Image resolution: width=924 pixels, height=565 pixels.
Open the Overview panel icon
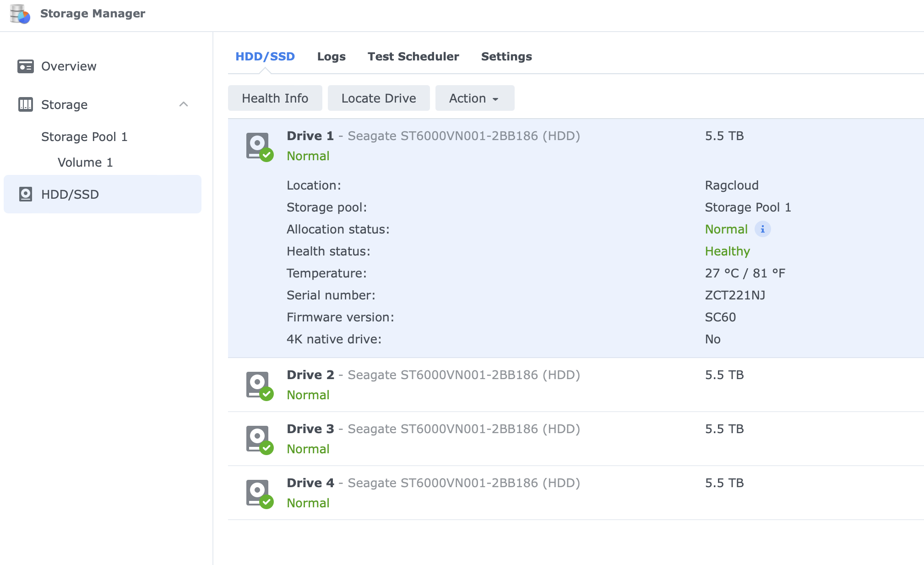click(x=26, y=66)
